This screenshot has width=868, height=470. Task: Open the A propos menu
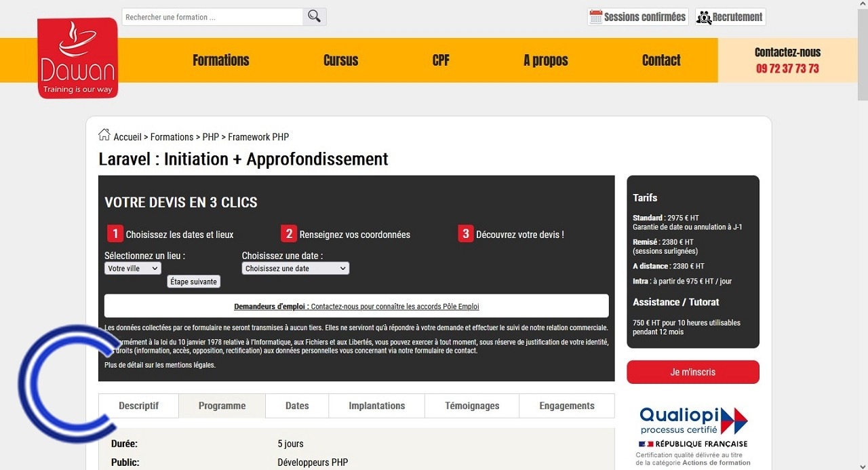point(546,60)
